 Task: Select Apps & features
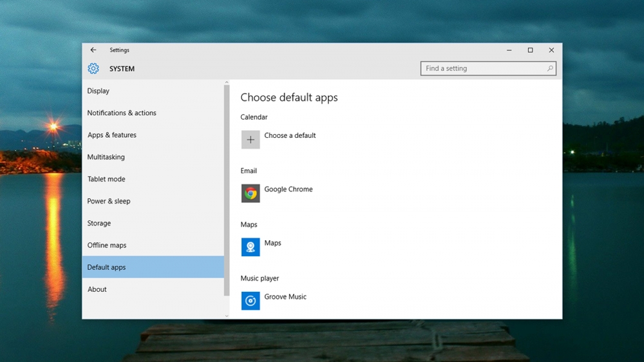click(x=153, y=135)
